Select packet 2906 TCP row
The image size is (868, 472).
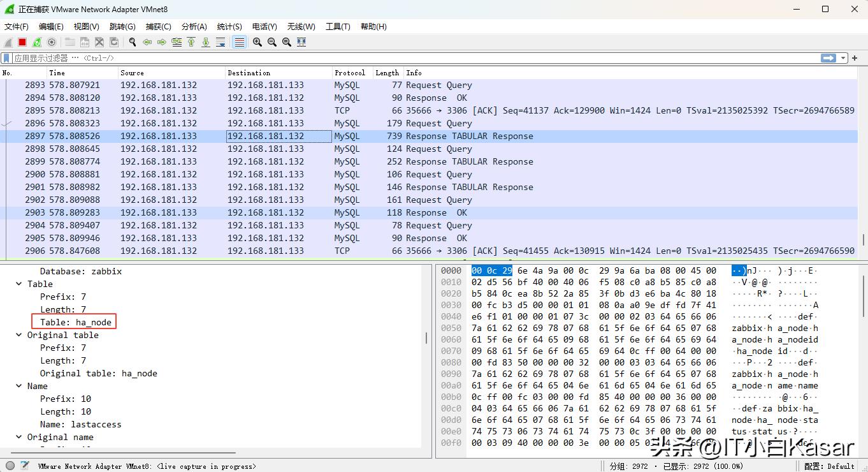point(429,251)
